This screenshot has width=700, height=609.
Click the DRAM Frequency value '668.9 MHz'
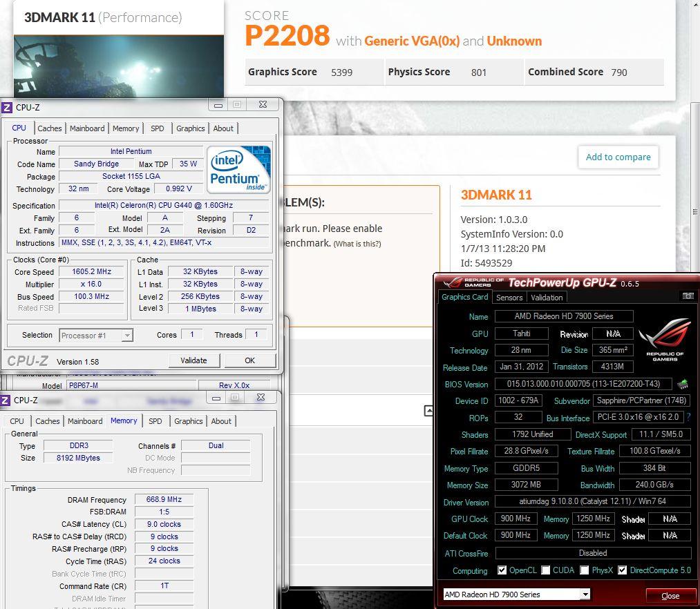coord(164,499)
